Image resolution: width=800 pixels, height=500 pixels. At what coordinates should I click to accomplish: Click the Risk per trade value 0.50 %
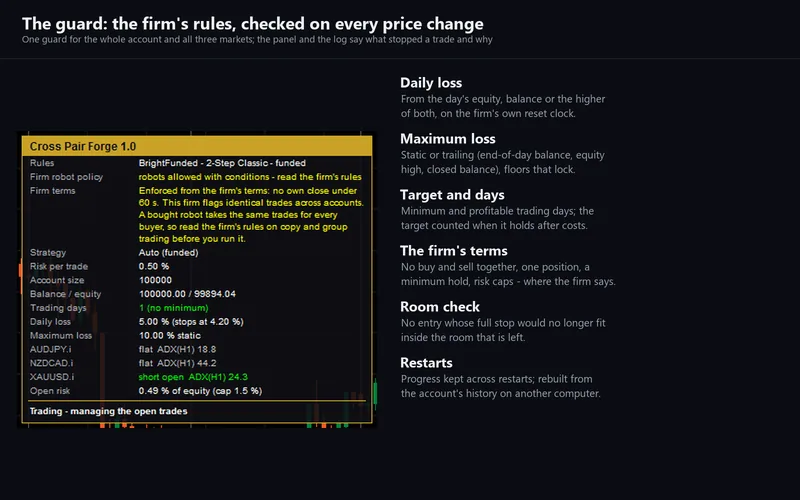154,266
